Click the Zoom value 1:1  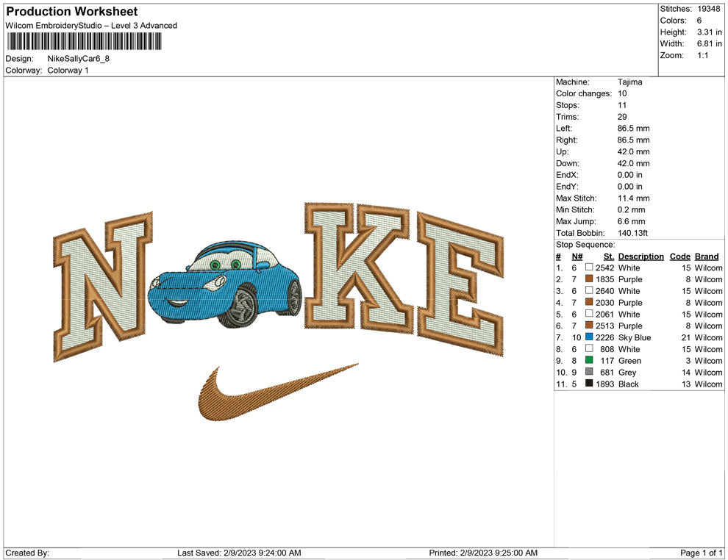coord(702,56)
